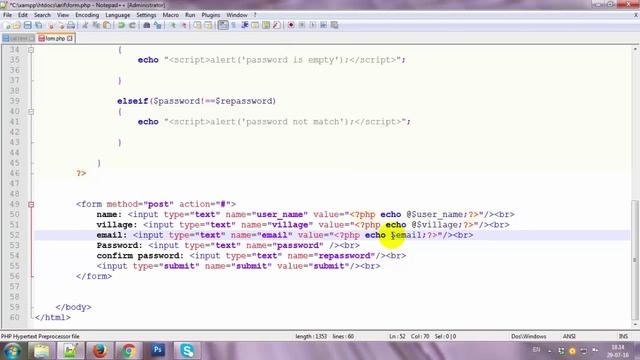
Task: Open the Window menu
Action: click(237, 15)
